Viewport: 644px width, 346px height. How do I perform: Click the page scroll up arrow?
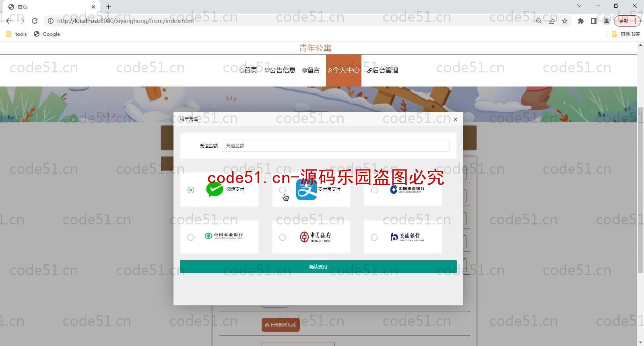(x=640, y=45)
